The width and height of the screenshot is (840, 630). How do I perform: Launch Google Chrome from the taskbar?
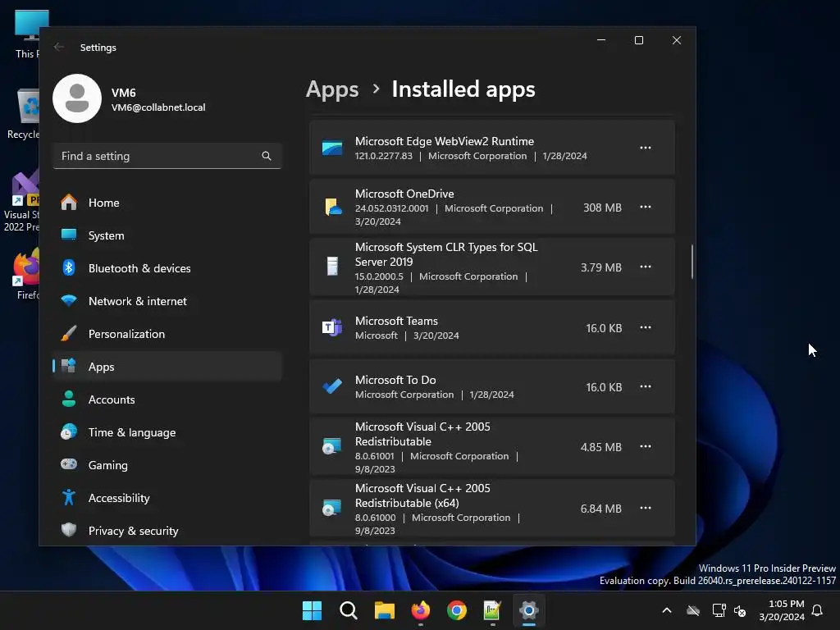[457, 610]
